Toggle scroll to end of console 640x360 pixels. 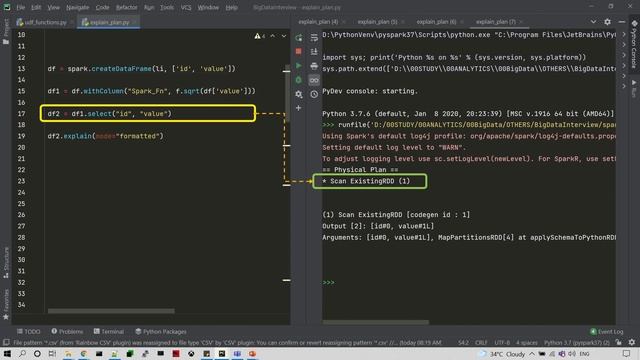tap(314, 51)
